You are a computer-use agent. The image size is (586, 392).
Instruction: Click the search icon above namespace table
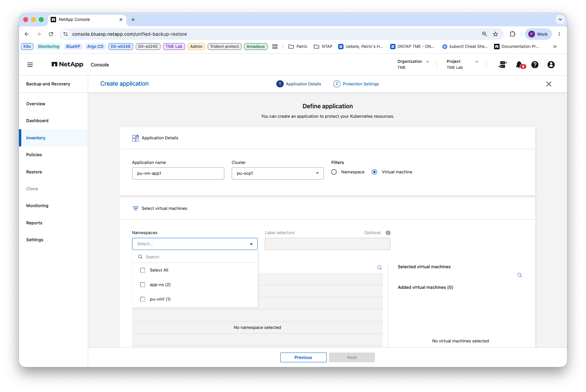[x=379, y=268]
